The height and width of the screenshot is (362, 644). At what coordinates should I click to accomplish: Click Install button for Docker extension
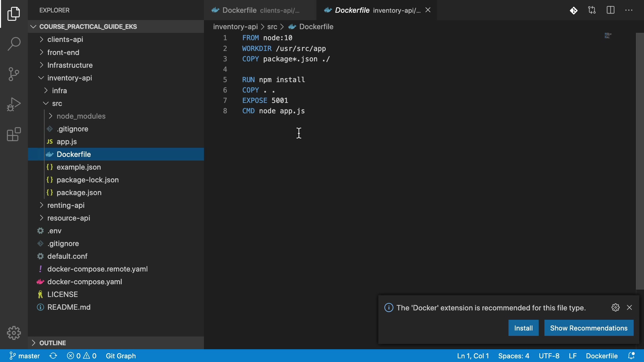523,328
